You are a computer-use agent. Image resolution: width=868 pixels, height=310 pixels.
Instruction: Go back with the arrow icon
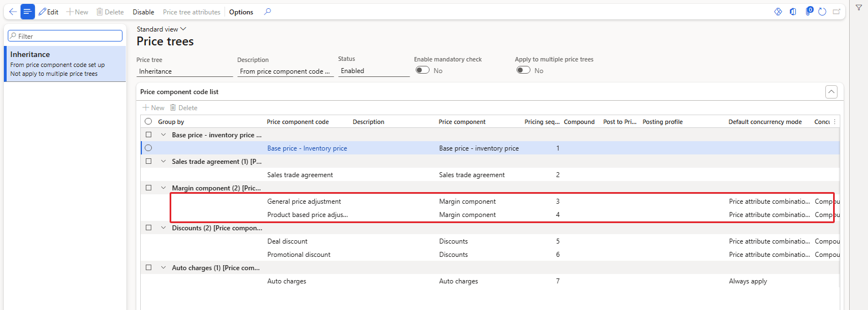point(13,12)
